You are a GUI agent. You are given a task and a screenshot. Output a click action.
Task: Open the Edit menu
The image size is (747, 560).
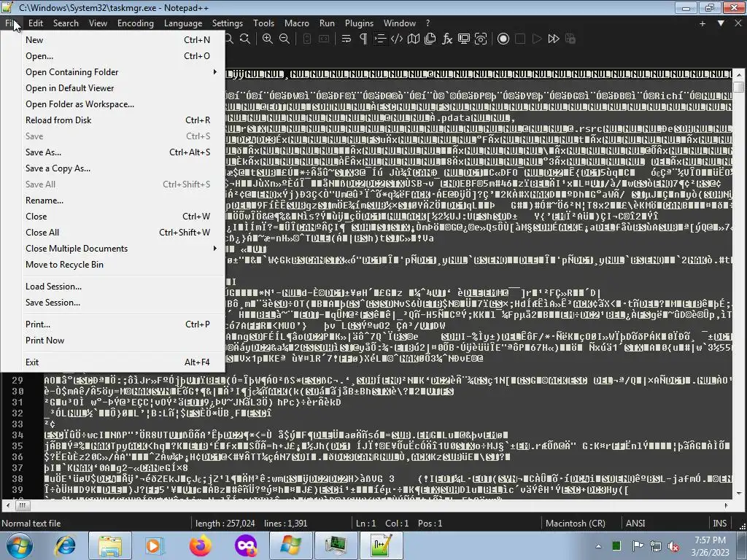point(36,23)
